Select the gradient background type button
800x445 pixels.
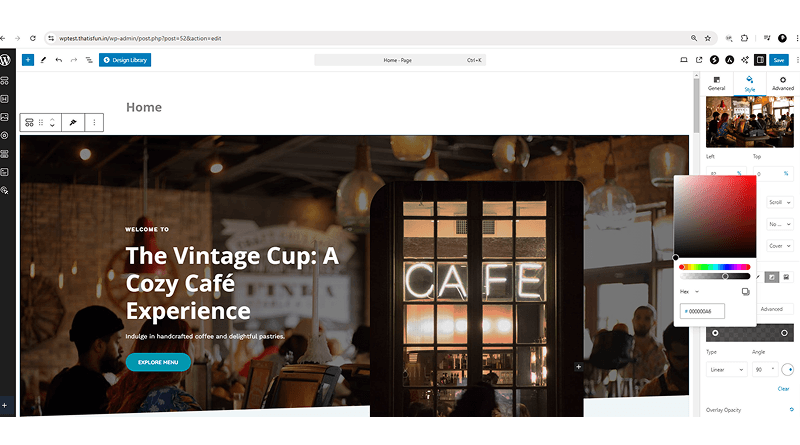[772, 277]
